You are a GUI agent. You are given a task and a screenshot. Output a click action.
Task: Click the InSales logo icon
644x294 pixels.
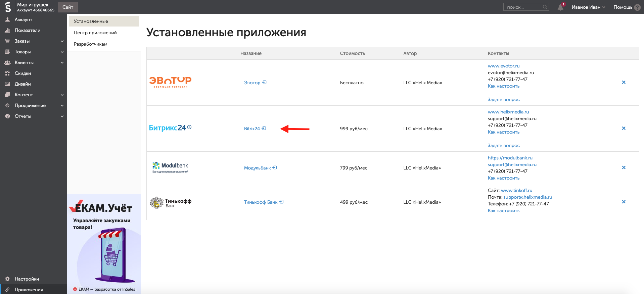click(x=8, y=7)
